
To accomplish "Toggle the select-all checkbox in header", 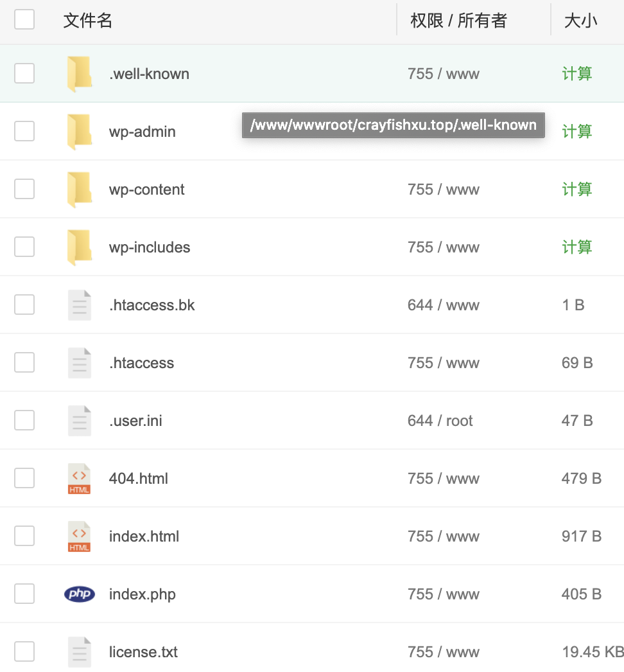I will point(24,19).
